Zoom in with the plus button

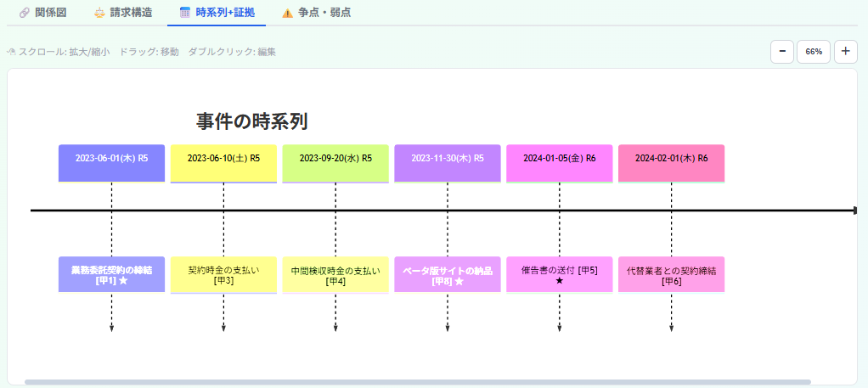click(x=845, y=52)
